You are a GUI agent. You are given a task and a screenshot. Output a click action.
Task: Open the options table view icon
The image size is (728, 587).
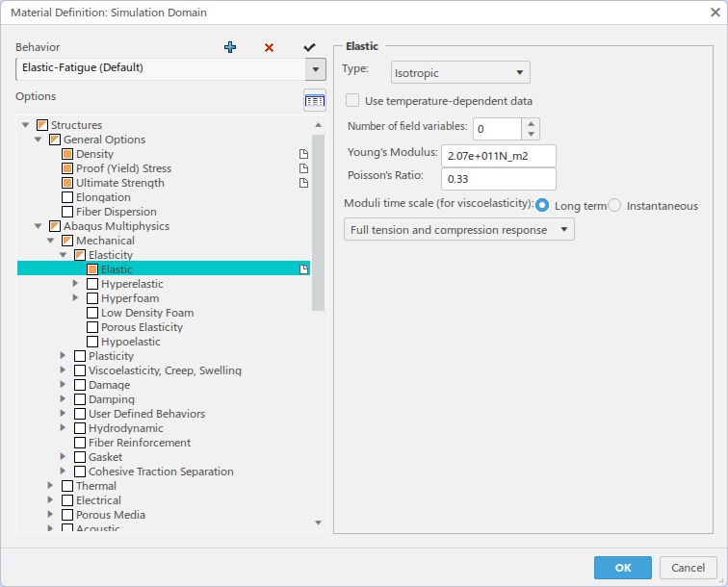315,100
